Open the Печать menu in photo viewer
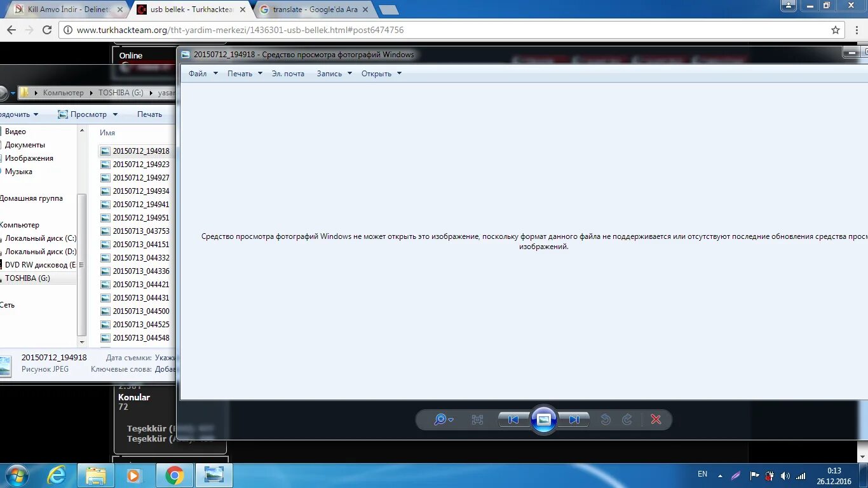 pos(240,74)
